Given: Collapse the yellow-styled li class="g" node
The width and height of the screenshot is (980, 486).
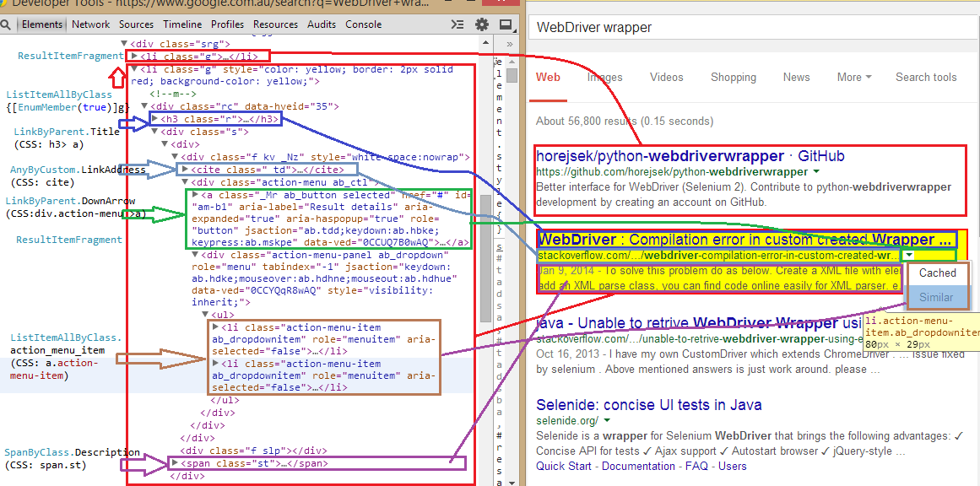Looking at the screenshot, I should tap(134, 68).
